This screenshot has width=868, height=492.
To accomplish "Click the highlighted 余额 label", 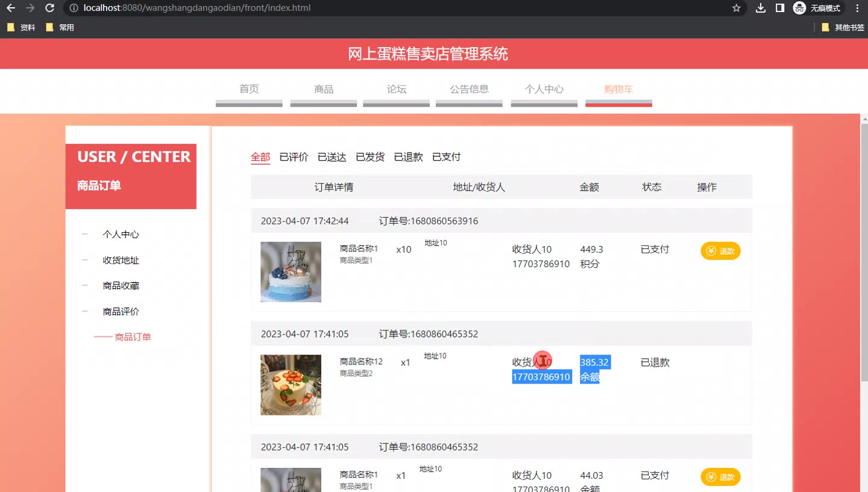I will tap(590, 377).
